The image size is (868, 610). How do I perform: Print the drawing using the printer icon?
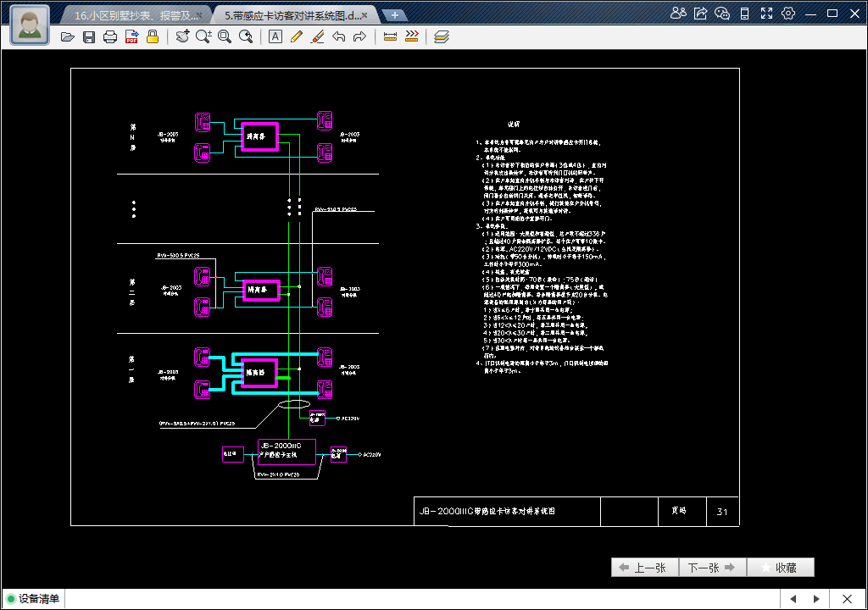[110, 36]
